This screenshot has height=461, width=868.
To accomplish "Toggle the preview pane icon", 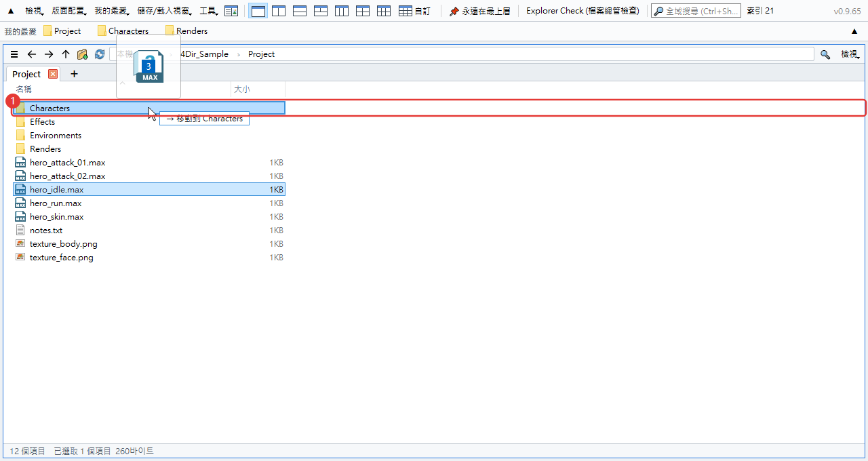I will click(231, 11).
